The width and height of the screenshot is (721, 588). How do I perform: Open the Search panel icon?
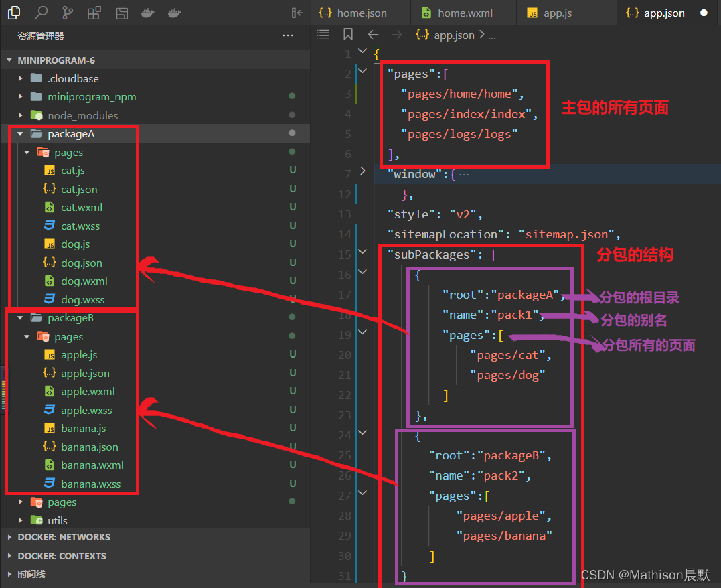[x=42, y=13]
